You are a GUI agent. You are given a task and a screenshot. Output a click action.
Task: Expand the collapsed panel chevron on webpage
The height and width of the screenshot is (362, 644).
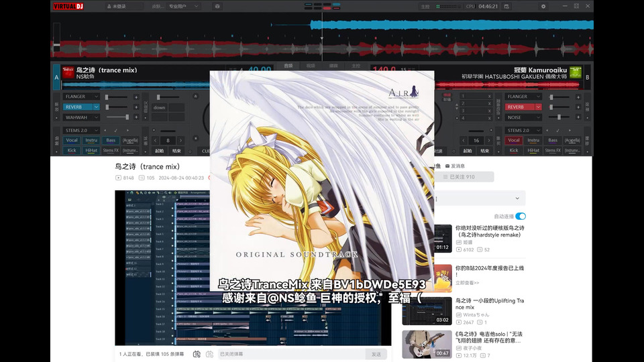[x=517, y=198]
